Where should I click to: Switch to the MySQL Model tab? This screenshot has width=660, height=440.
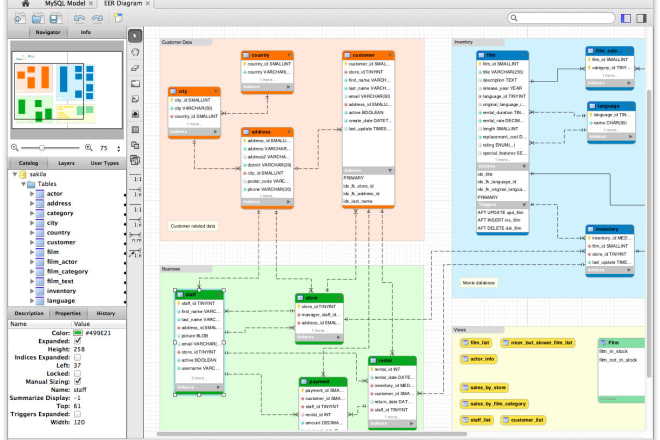pos(65,3)
